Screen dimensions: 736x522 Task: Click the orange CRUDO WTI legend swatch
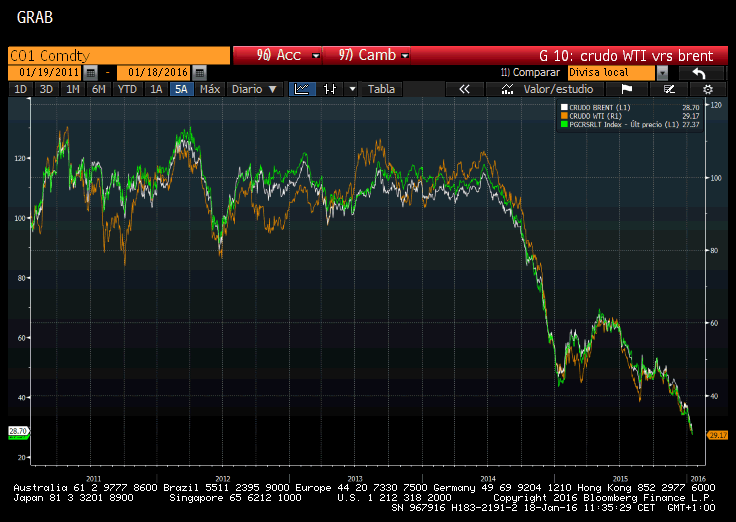[564, 117]
